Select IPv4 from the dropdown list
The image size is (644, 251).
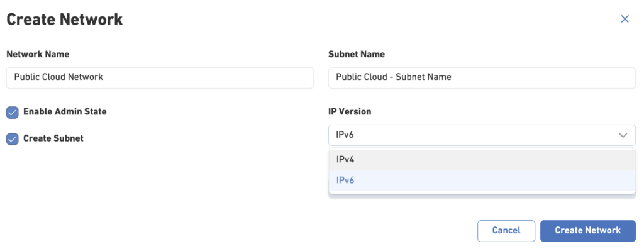tap(482, 160)
